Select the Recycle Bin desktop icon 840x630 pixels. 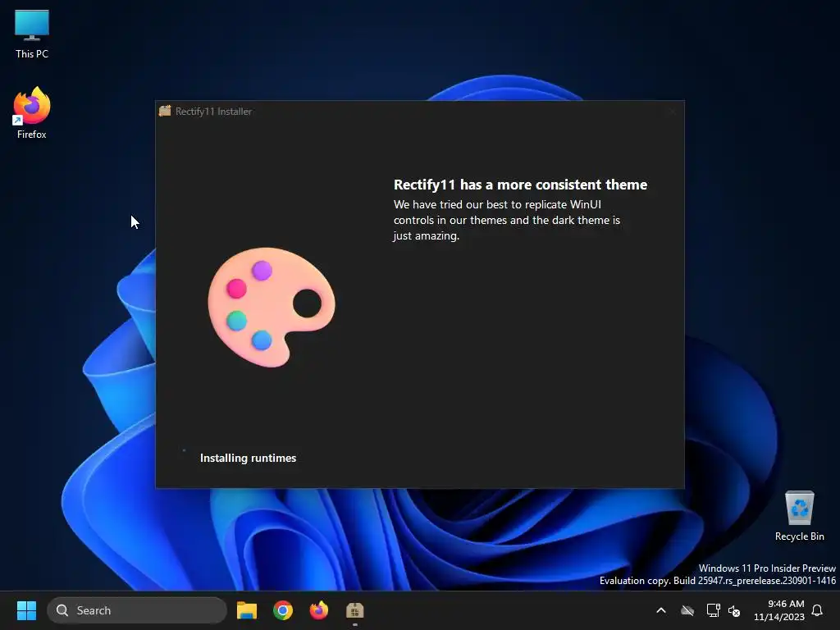pos(799,516)
